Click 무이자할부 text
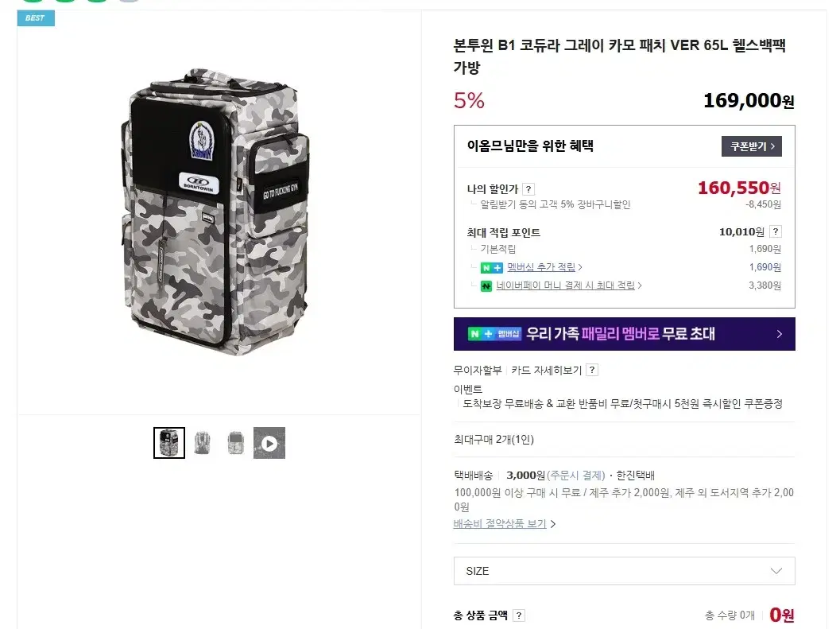840x629 pixels. [x=478, y=370]
